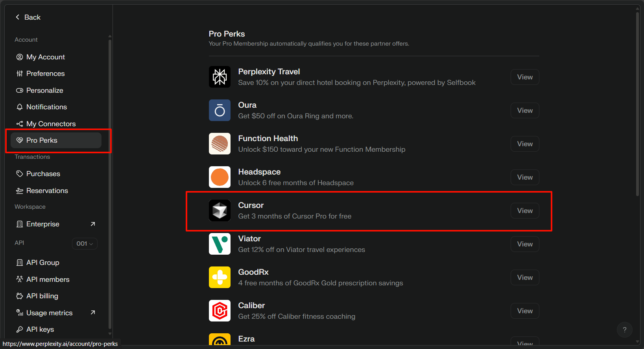
Task: Open API keys page
Action: pyautogui.click(x=40, y=329)
